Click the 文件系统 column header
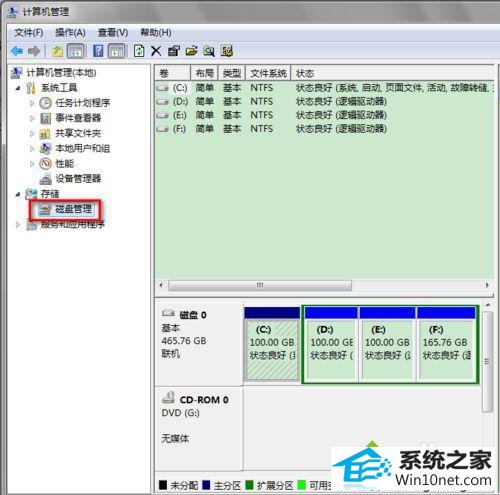This screenshot has height=495, width=500. coord(268,73)
